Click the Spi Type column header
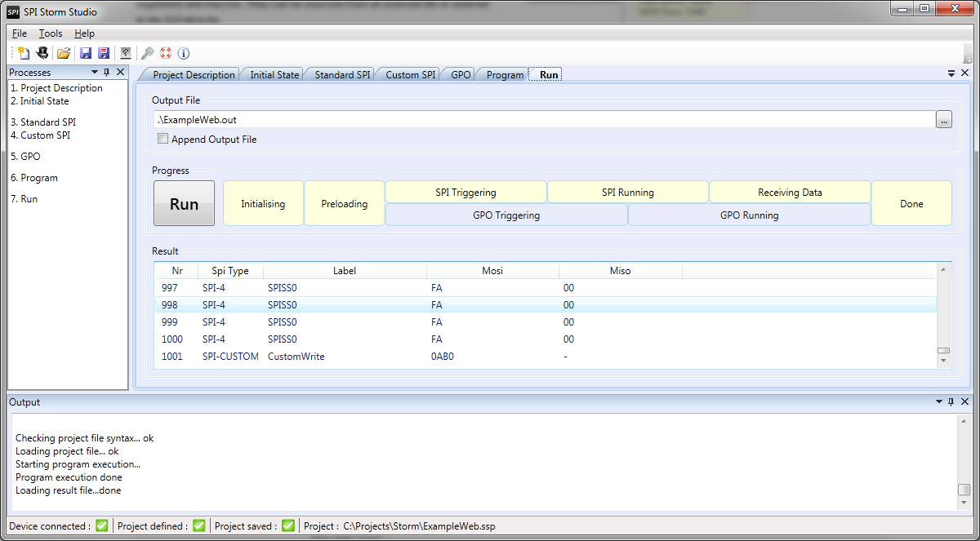 click(x=230, y=271)
